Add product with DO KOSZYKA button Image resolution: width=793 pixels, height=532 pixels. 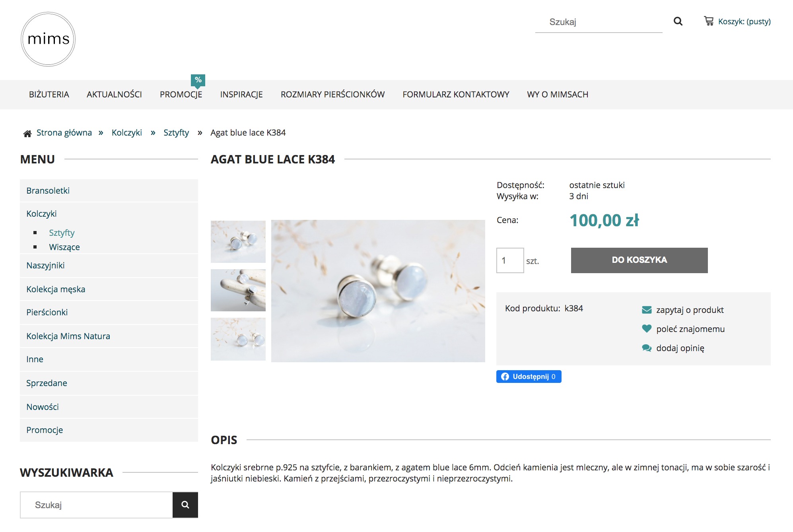639,260
